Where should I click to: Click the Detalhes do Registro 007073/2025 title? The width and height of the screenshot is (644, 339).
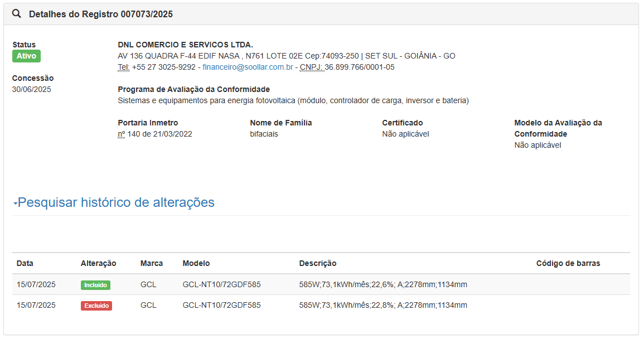[101, 14]
